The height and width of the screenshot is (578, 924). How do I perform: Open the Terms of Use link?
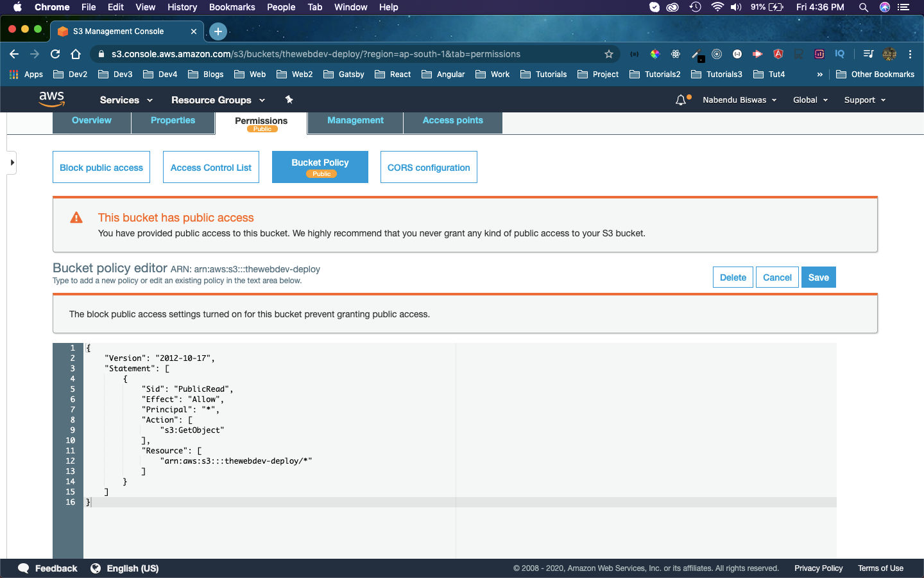tap(880, 568)
